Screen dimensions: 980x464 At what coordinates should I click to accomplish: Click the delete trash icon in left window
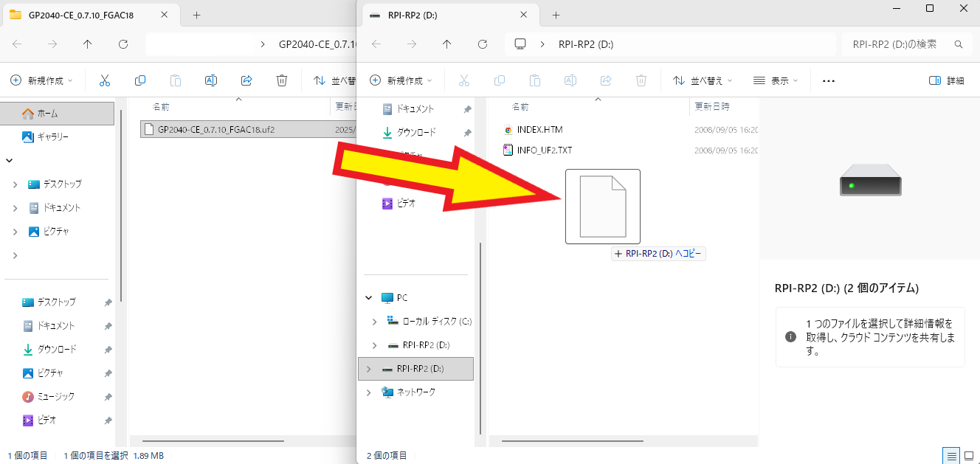pyautogui.click(x=282, y=80)
